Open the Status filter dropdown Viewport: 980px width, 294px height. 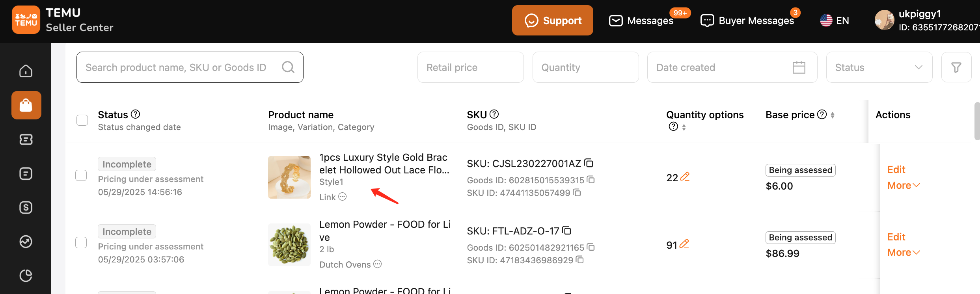point(879,67)
